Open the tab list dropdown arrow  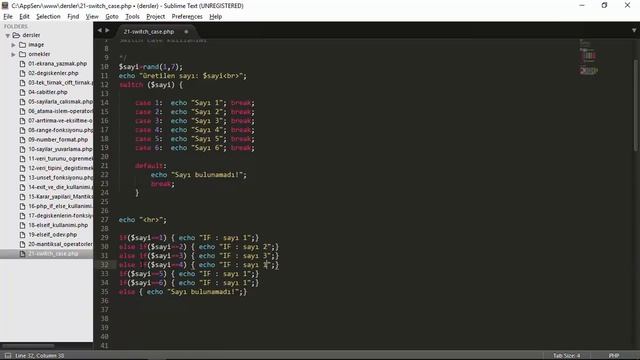coord(633,30)
